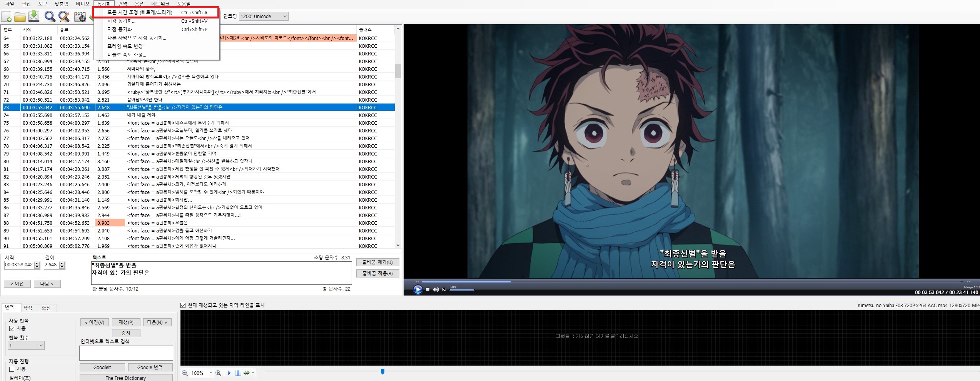Click the waveform blue play triangle icon
980x381 pixels.
coord(229,373)
